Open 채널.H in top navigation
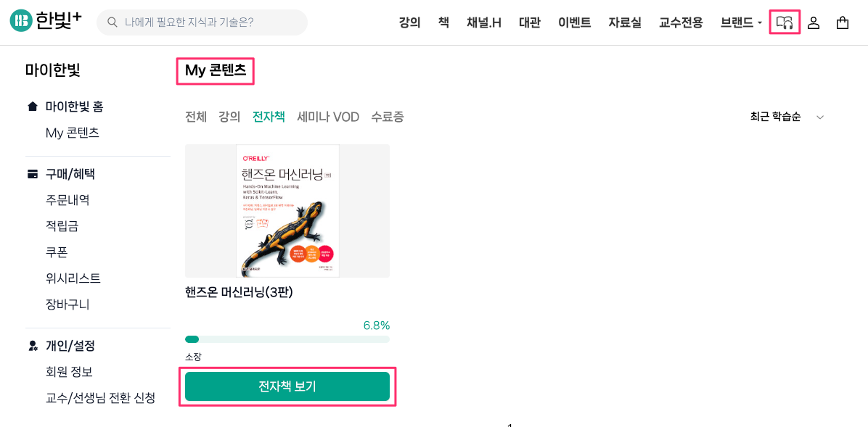 click(x=484, y=22)
